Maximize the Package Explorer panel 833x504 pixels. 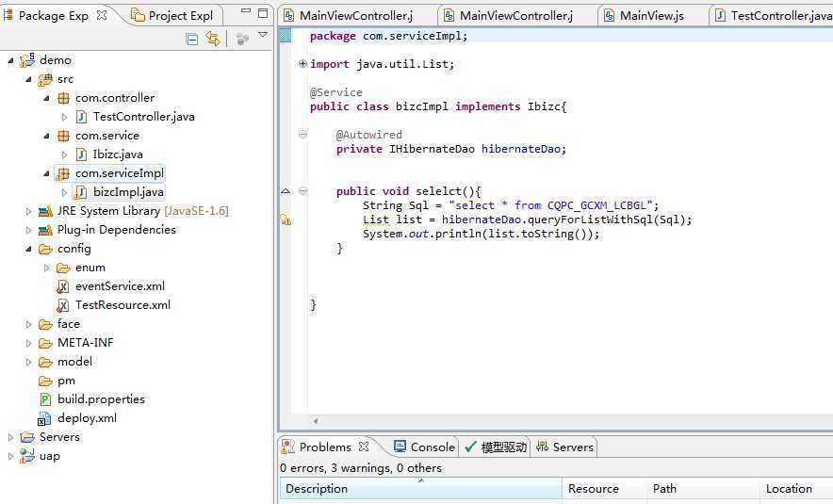(263, 13)
